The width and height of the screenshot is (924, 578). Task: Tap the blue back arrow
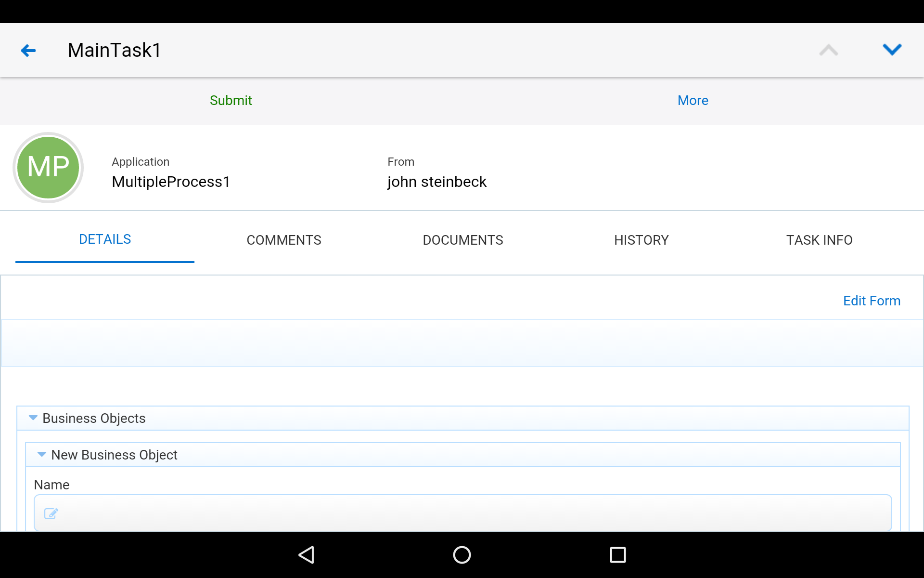coord(28,50)
